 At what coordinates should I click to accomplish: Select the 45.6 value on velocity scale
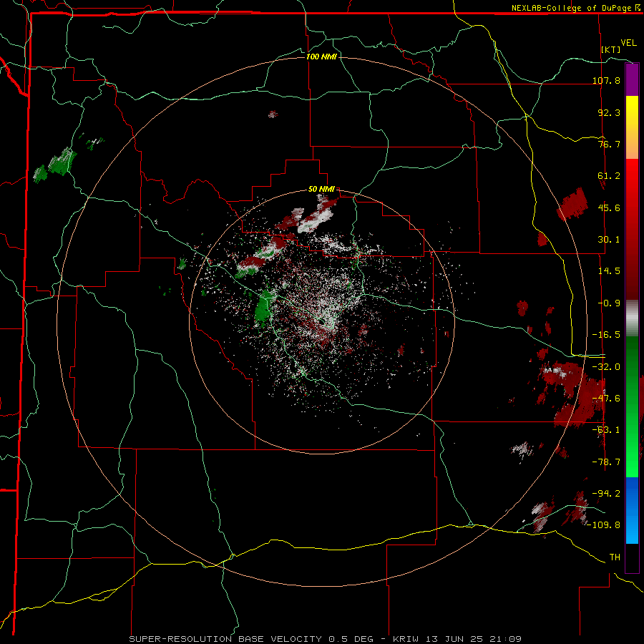(x=609, y=208)
